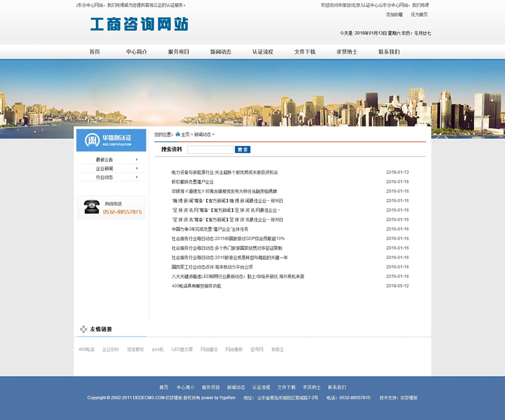Click the 搜索资料 search input field
The height and width of the screenshot is (420, 505).
210,150
